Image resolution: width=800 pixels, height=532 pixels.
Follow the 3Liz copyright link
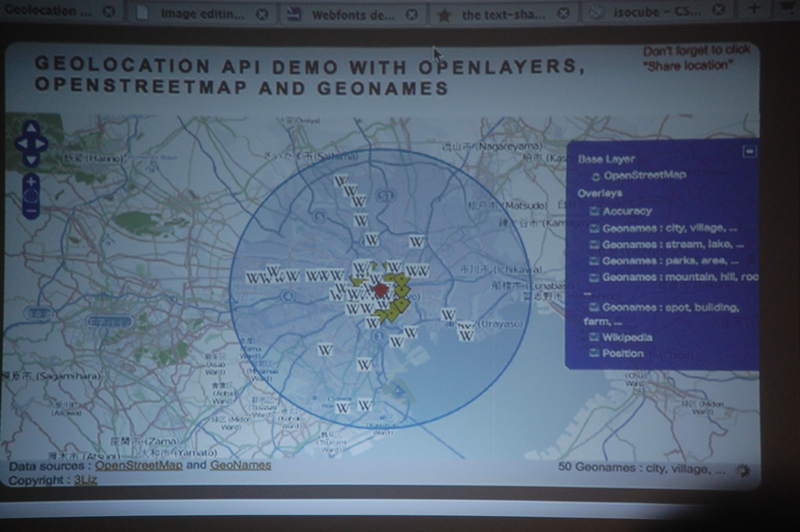click(x=85, y=480)
